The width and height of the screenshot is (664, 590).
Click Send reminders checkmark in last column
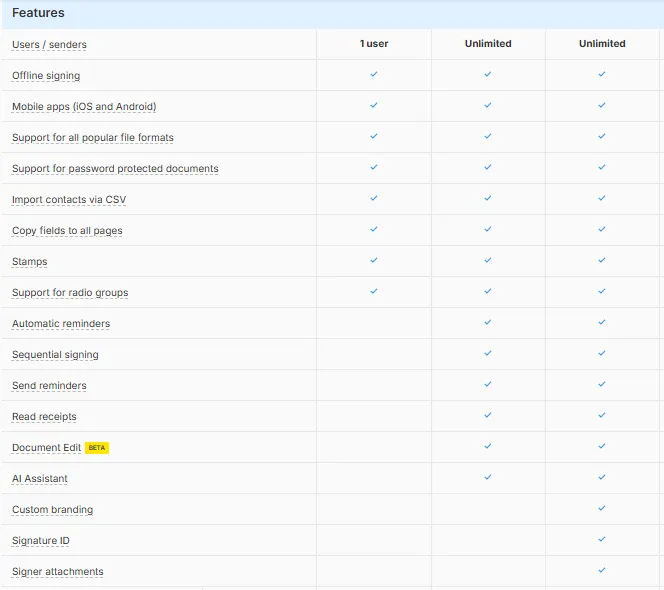pos(602,384)
